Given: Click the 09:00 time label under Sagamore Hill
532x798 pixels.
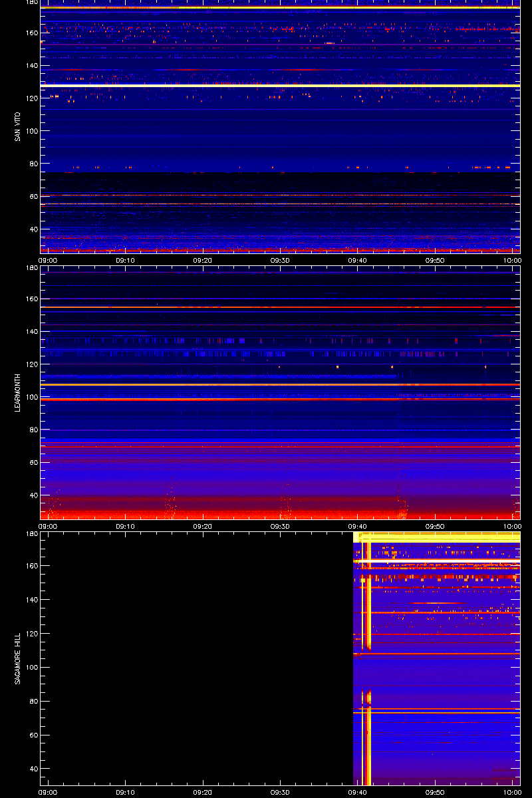Looking at the screenshot, I should point(48,793).
